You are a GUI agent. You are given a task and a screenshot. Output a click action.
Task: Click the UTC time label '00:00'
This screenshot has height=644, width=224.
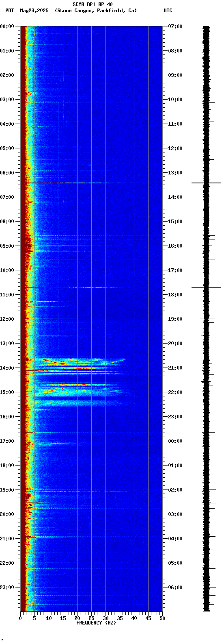tap(175, 441)
